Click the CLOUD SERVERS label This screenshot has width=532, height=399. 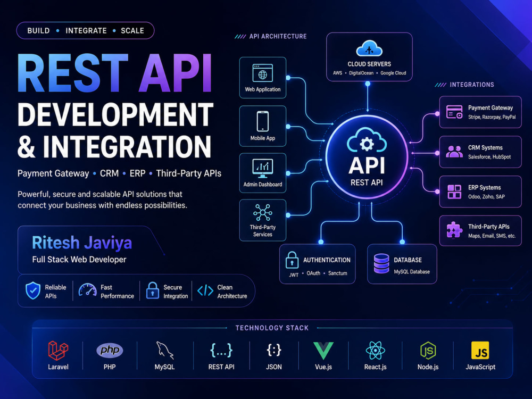[369, 64]
